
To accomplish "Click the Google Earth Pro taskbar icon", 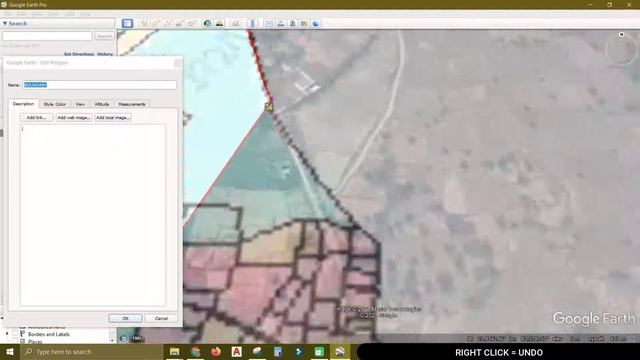I will click(x=340, y=351).
